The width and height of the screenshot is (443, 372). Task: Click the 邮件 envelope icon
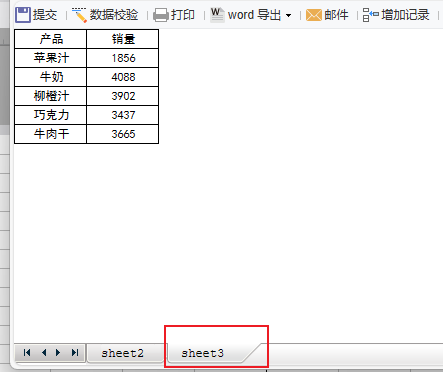[x=314, y=15]
